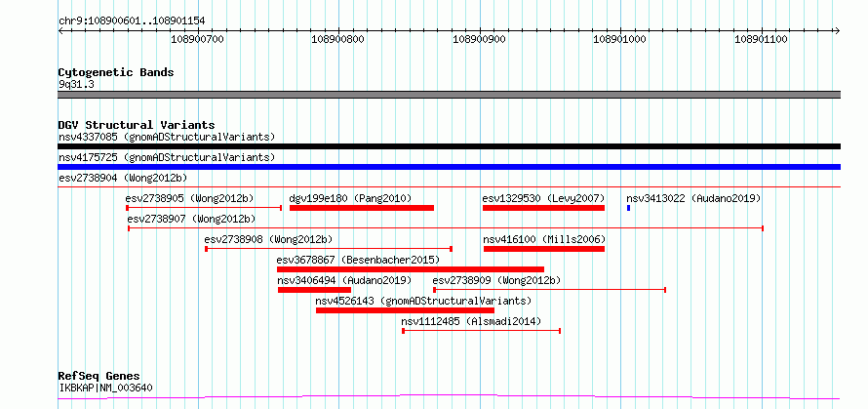The image size is (868, 409).
Task: Click the RefSeq Genes track title
Action: coord(99,377)
